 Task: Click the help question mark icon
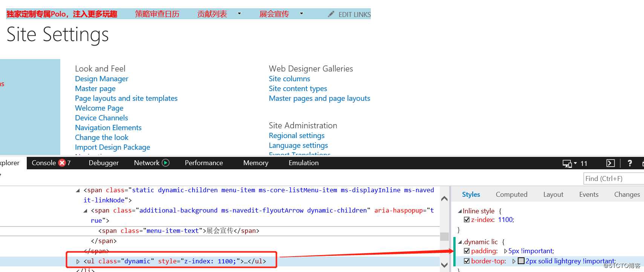pos(630,163)
